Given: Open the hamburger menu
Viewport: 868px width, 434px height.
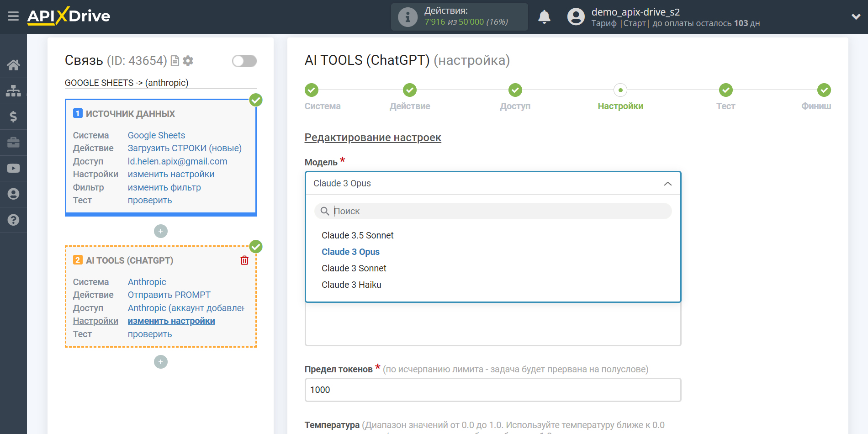Looking at the screenshot, I should tap(13, 16).
